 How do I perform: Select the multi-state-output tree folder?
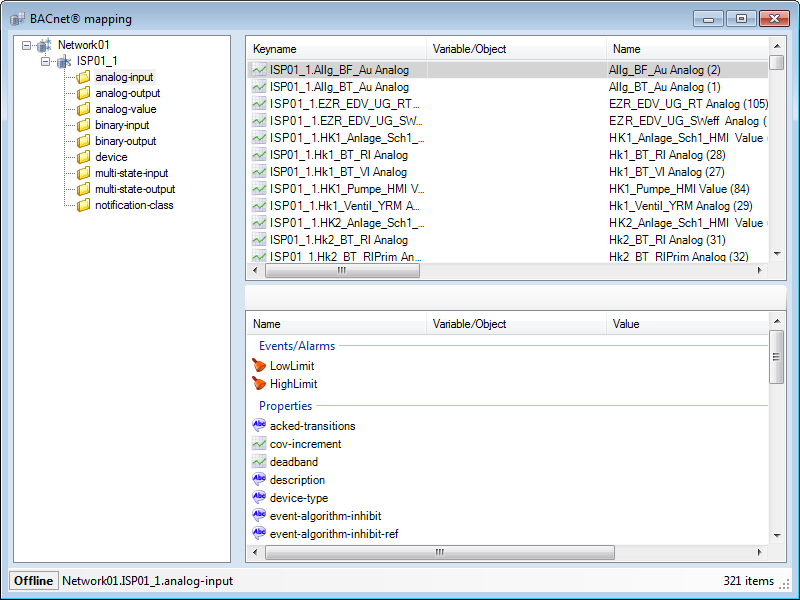[135, 189]
